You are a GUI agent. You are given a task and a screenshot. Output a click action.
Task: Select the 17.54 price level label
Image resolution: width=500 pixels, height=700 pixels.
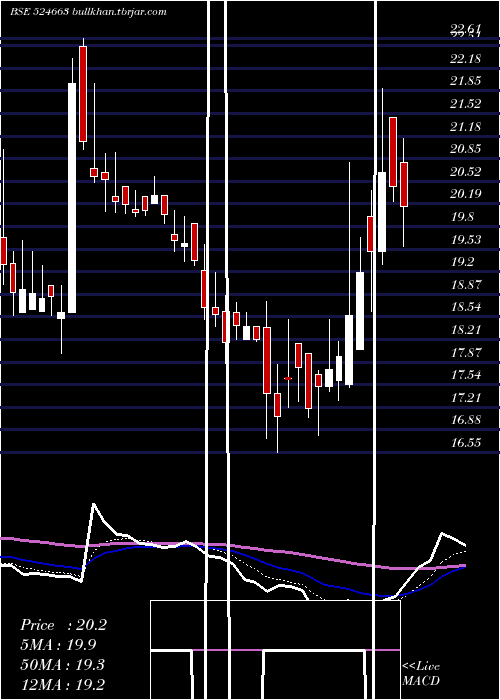click(466, 375)
